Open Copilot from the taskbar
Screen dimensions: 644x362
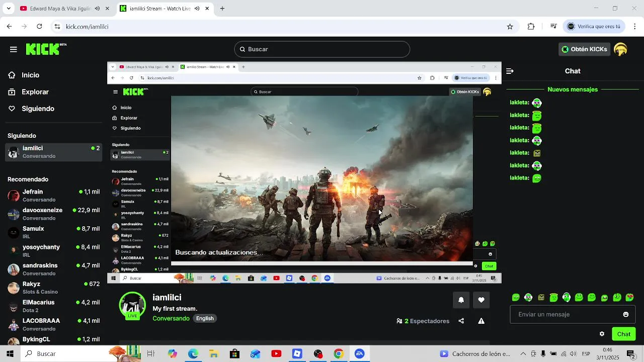173,353
